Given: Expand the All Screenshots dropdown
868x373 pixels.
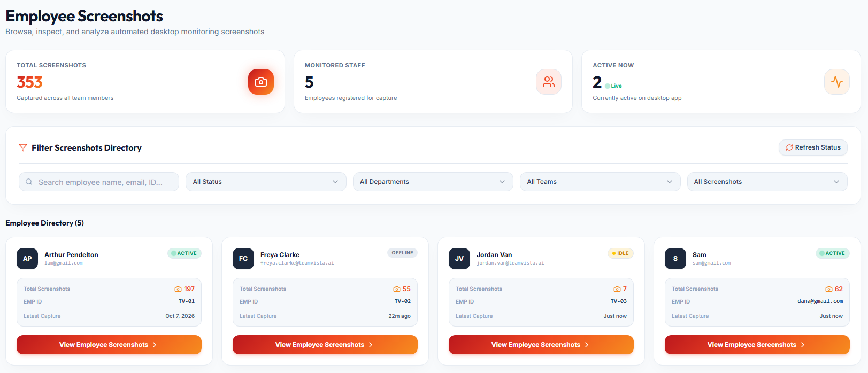Looking at the screenshot, I should 767,182.
